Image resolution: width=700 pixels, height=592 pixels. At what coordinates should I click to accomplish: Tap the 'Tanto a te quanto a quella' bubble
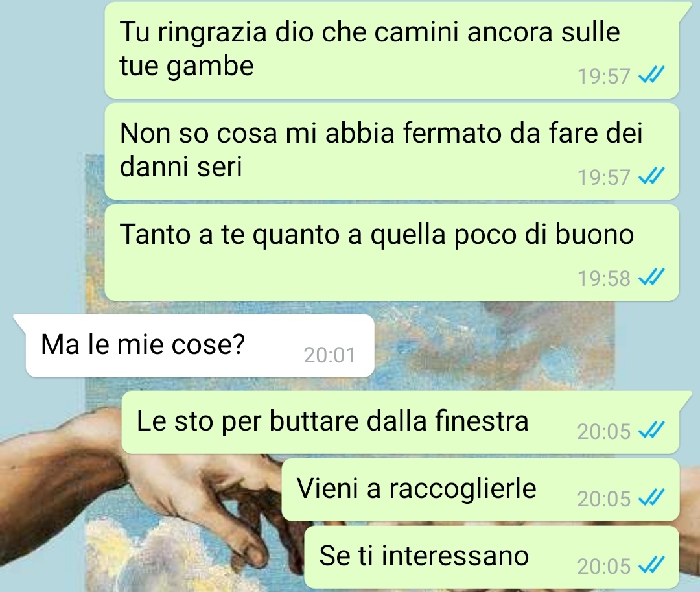[391, 252]
